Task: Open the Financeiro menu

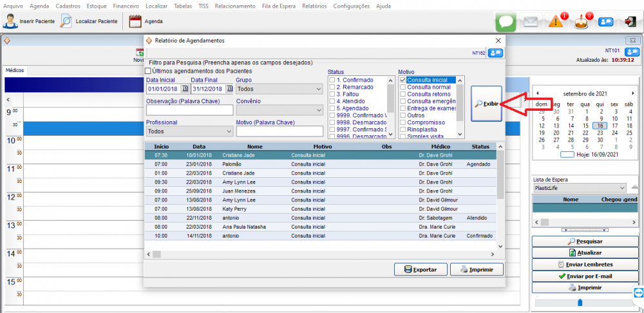Action: pos(126,6)
